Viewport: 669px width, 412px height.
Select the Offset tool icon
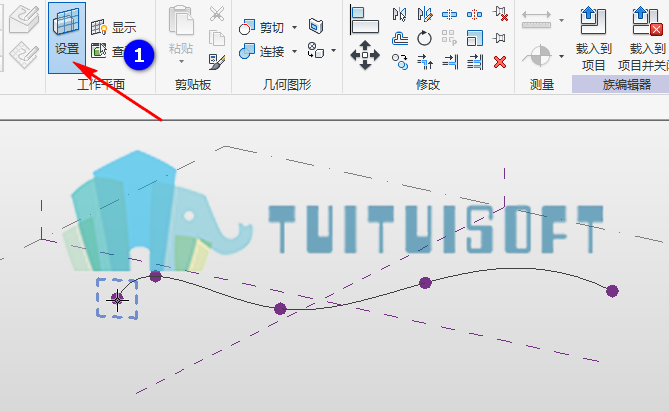click(399, 38)
